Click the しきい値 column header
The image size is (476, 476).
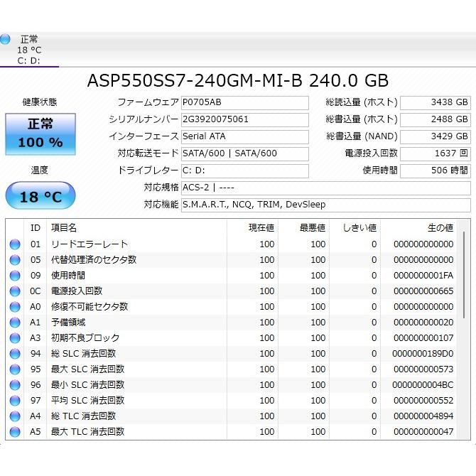[355, 227]
